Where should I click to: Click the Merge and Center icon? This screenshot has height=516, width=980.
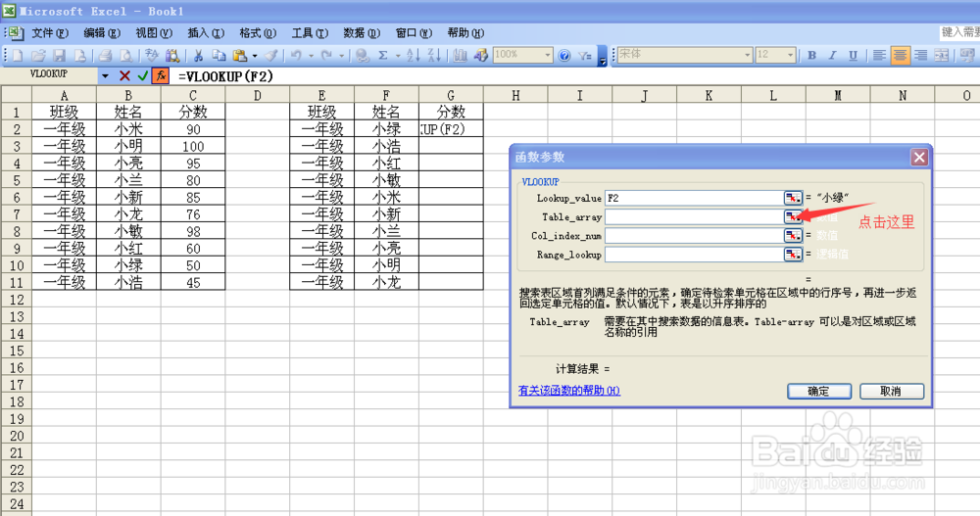pos(941,56)
